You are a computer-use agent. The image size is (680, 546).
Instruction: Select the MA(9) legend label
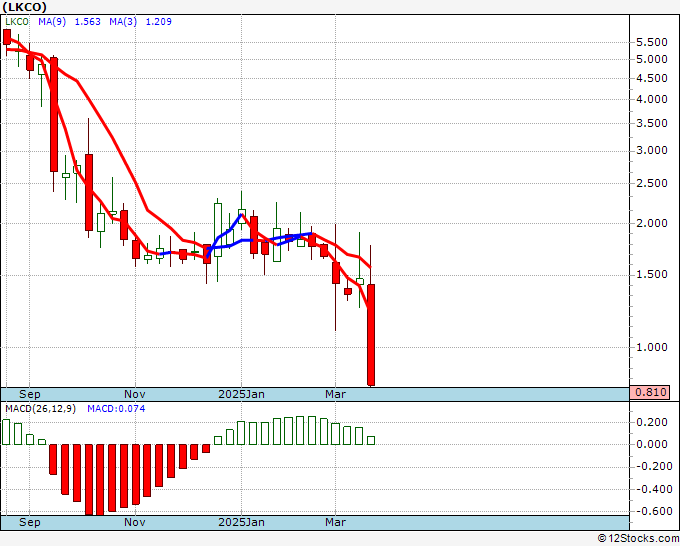point(52,22)
